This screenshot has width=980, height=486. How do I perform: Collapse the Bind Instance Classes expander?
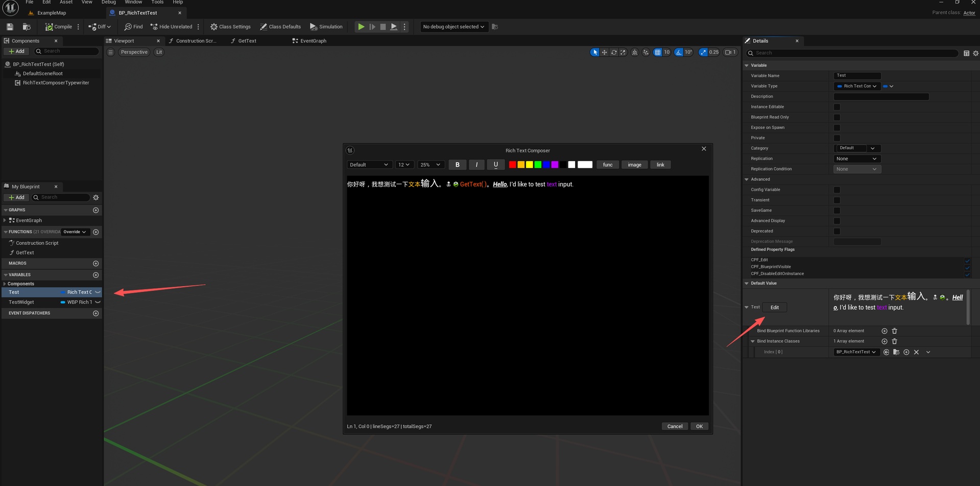coord(753,341)
